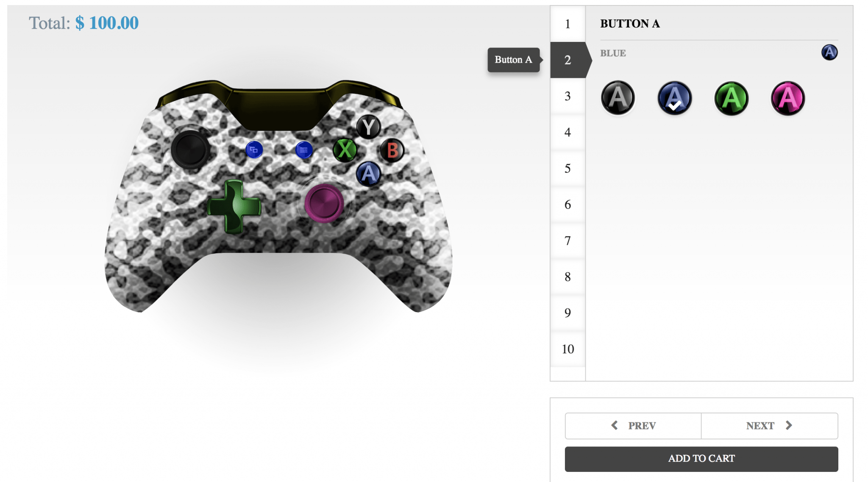
Task: Click the checked blue A button option
Action: click(674, 98)
